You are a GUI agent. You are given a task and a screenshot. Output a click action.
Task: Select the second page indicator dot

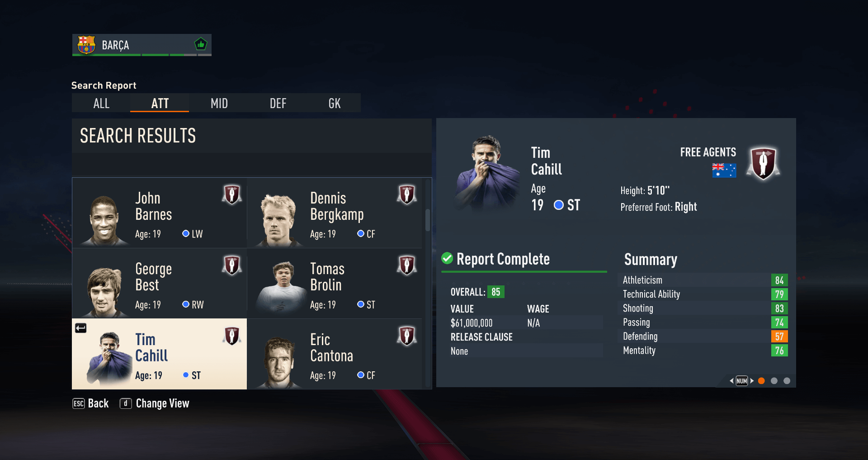[774, 381]
